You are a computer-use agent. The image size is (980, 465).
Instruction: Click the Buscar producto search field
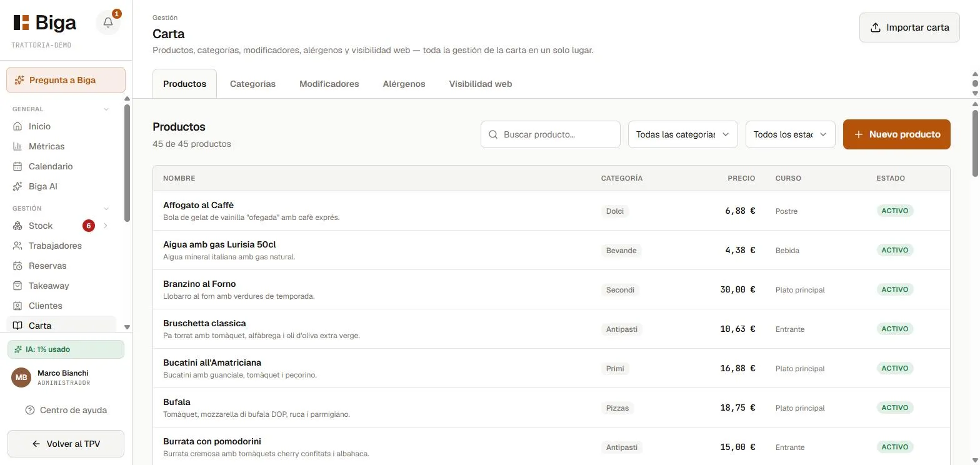coord(550,134)
